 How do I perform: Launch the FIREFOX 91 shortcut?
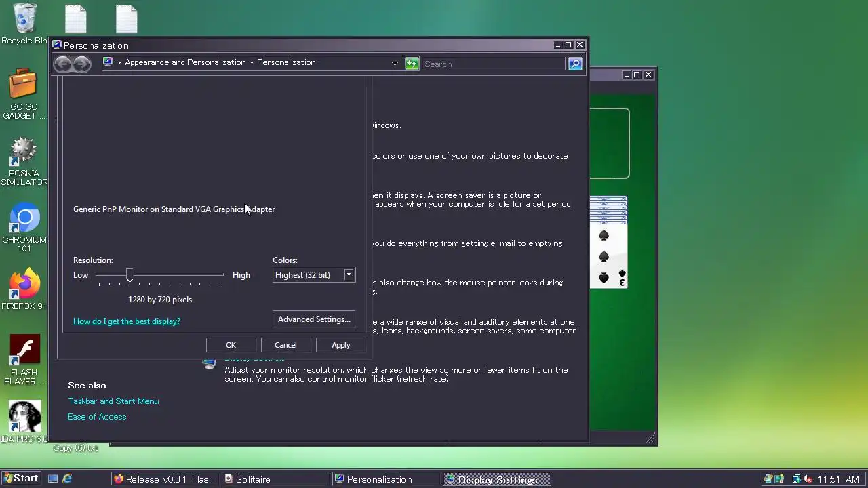point(24,290)
